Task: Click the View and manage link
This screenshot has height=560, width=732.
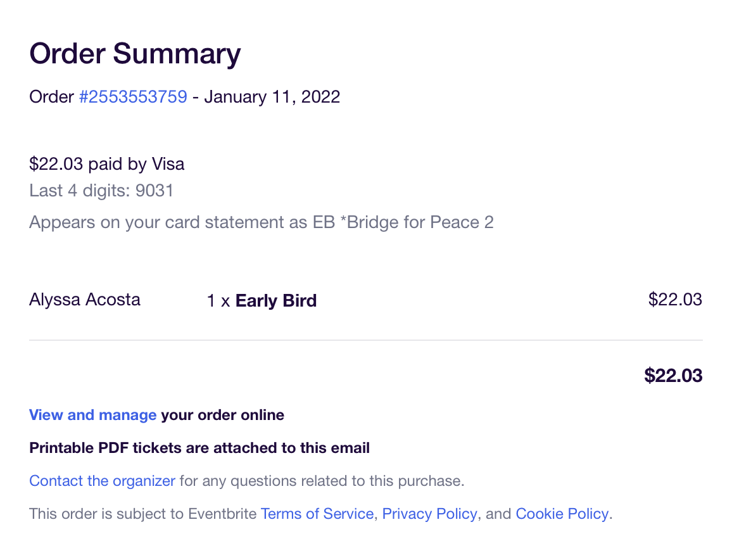Action: (92, 416)
